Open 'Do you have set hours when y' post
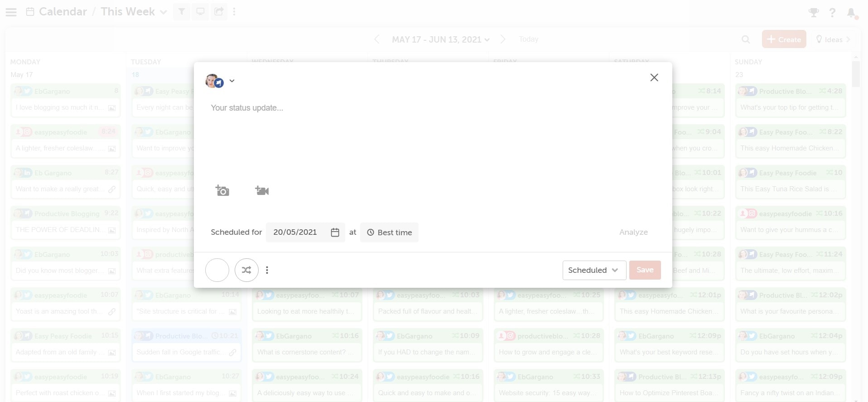This screenshot has height=402, width=868. [791, 344]
